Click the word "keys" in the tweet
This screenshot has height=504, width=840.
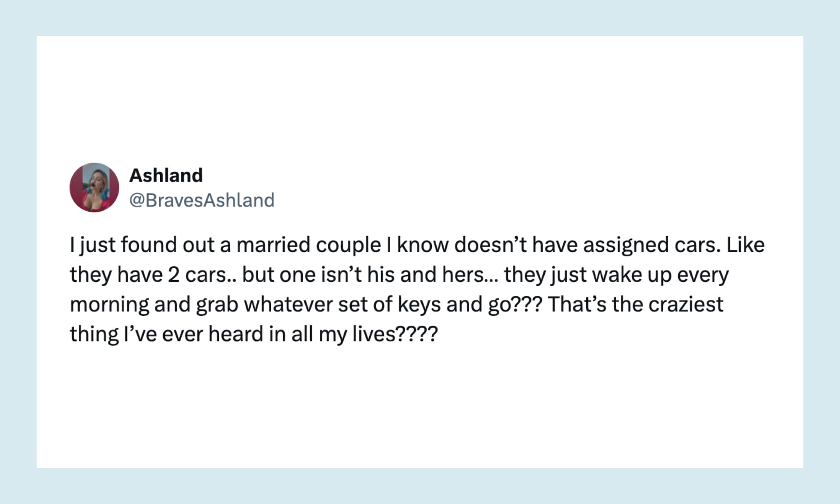419,304
